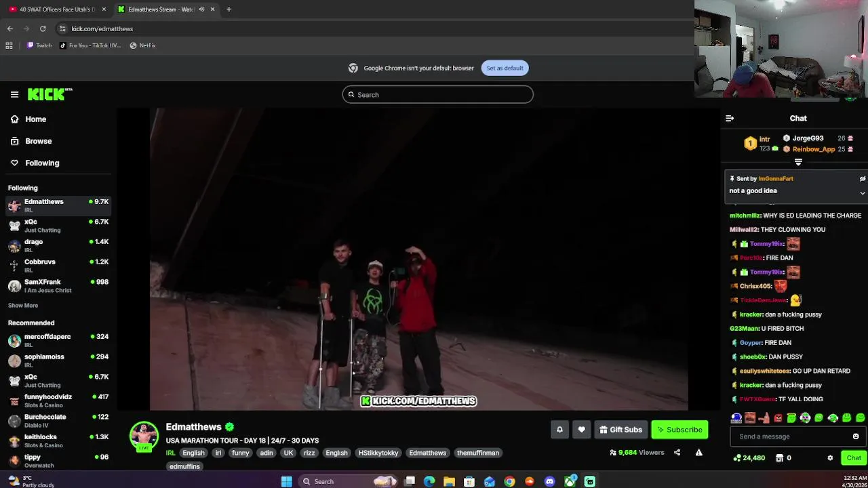Click ImGonnaFart sender name
The image size is (868, 488).
775,179
